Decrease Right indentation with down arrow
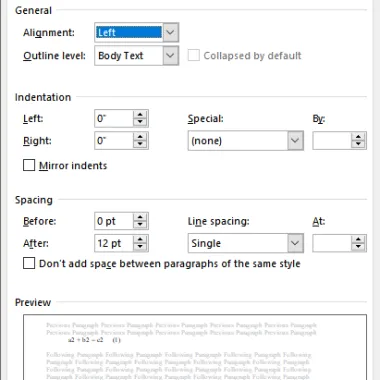This screenshot has height=380, width=380. click(x=140, y=145)
